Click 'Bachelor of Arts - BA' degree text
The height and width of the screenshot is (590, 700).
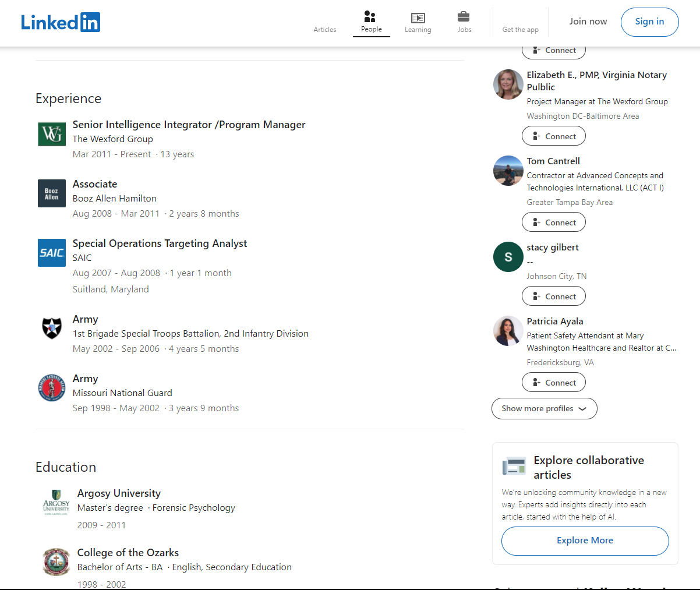[x=120, y=567]
